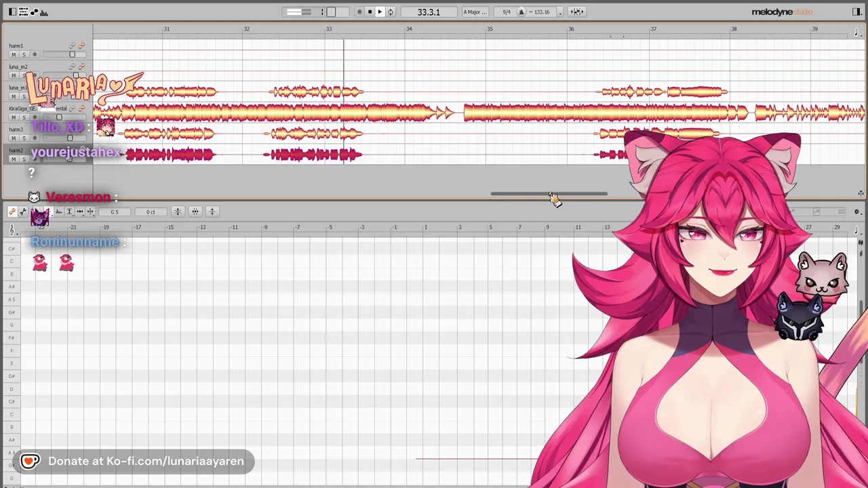Click harm1 grey edit-mode blob icon
Viewport: 868px width, 488px height.
coord(72,45)
